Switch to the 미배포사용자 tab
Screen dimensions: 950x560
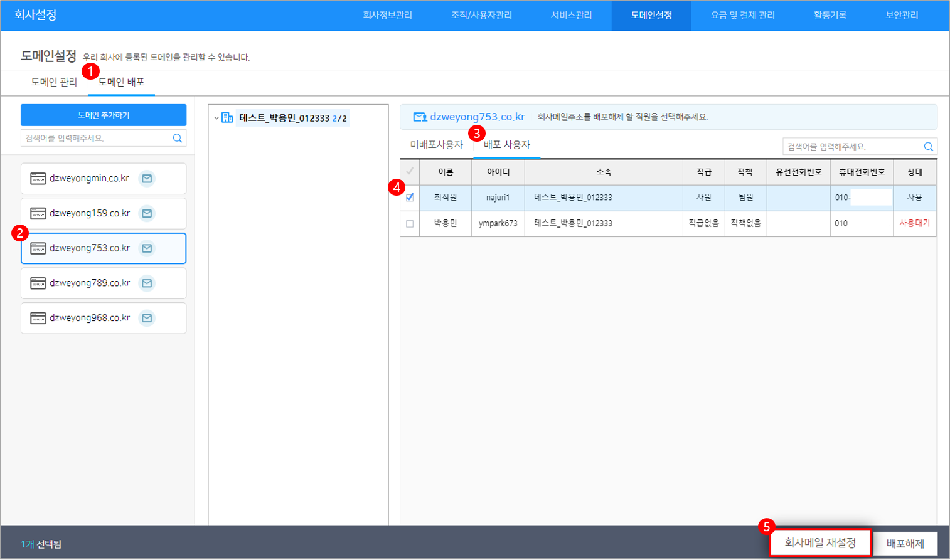(436, 145)
